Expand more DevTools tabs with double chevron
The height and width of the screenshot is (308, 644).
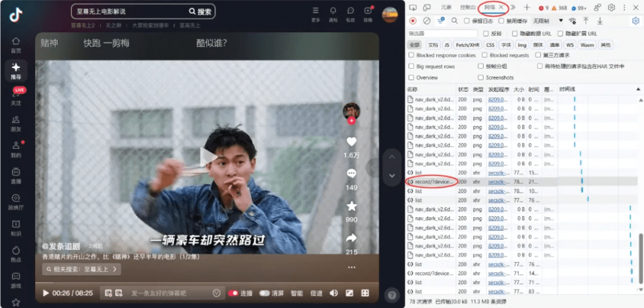(513, 8)
